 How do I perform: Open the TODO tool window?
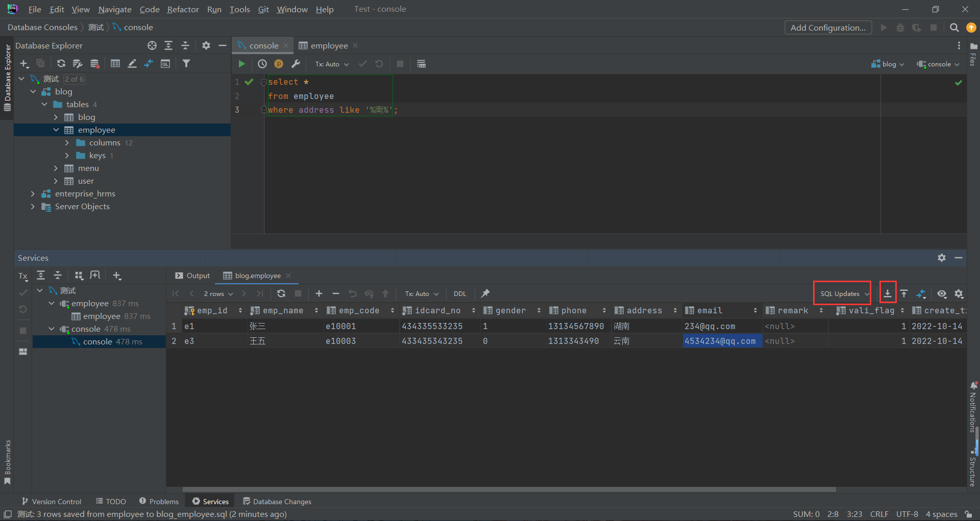(x=111, y=501)
